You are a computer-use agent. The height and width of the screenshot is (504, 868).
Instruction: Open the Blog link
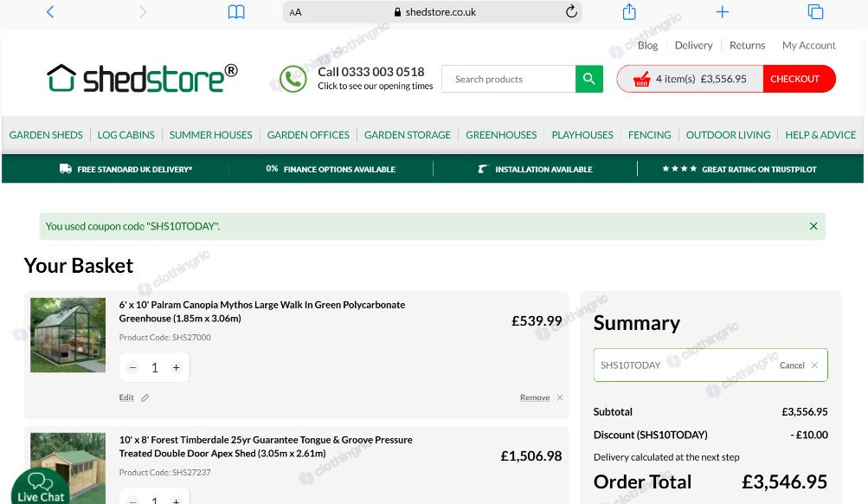tap(647, 45)
